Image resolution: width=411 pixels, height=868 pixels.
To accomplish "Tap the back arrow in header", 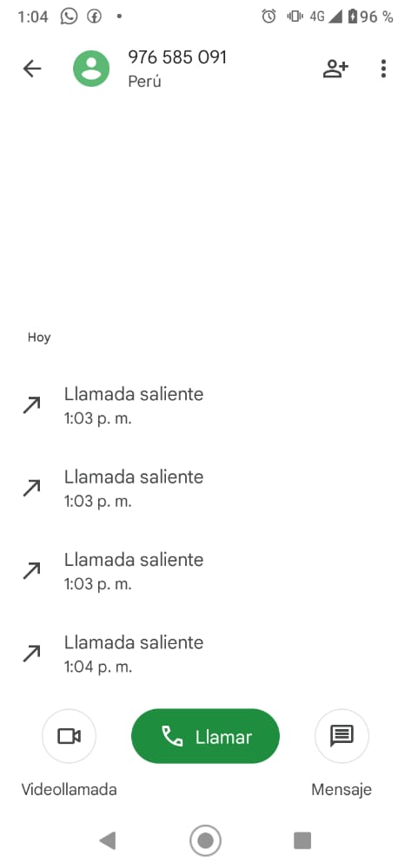I will [x=32, y=69].
